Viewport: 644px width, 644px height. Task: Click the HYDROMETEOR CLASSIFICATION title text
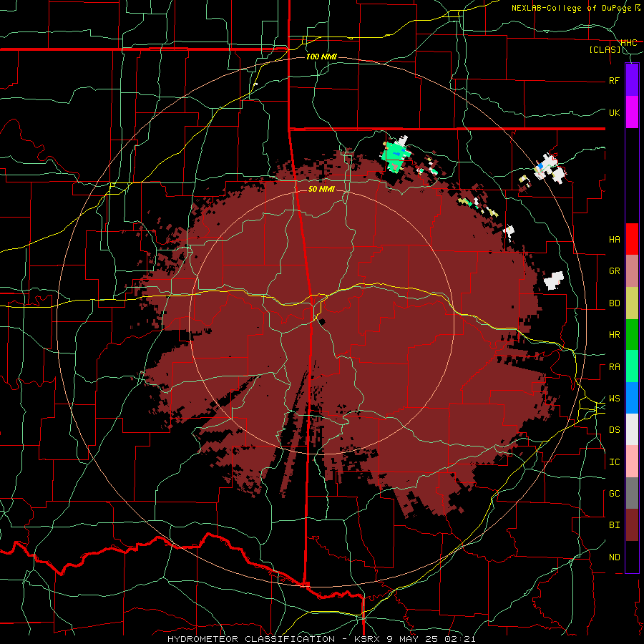pyautogui.click(x=251, y=639)
